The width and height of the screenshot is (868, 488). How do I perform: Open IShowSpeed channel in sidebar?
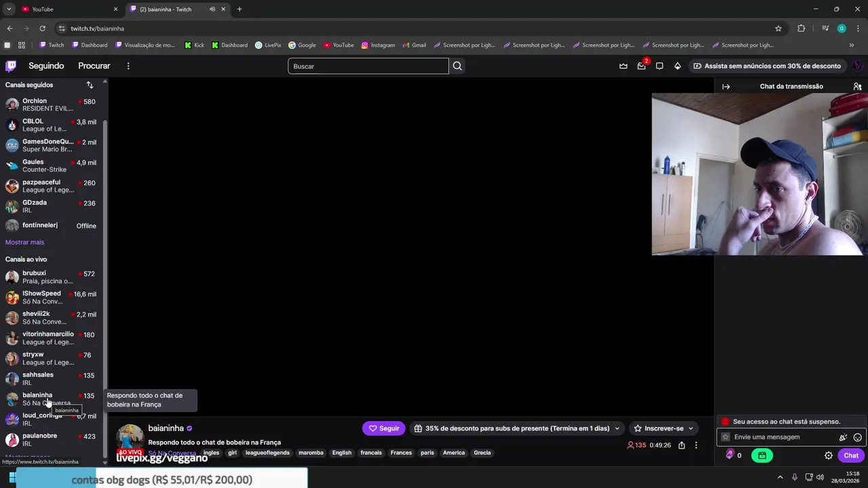(x=52, y=298)
